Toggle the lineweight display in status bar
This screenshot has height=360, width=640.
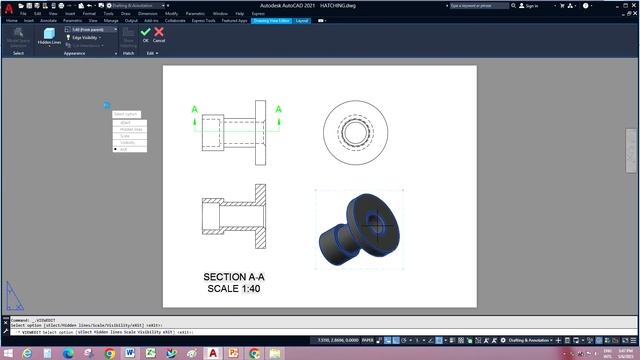pyautogui.click(x=452, y=340)
